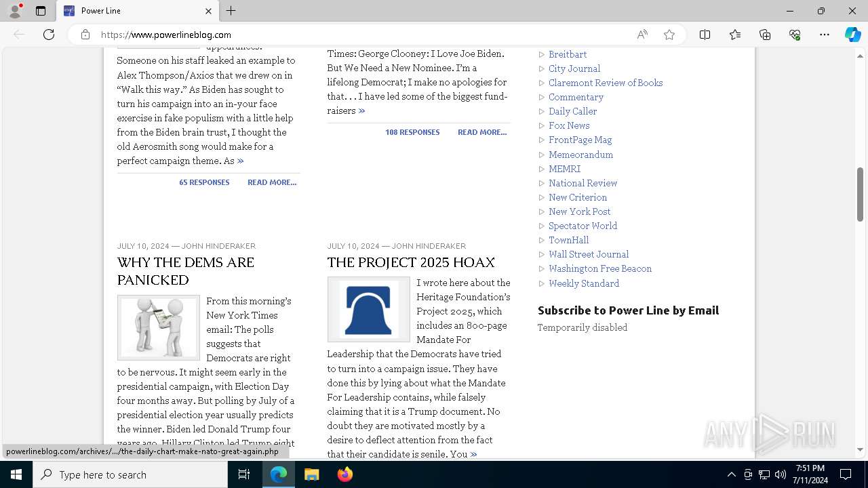Open Spectator World sidebar link
The height and width of the screenshot is (488, 868).
(583, 226)
